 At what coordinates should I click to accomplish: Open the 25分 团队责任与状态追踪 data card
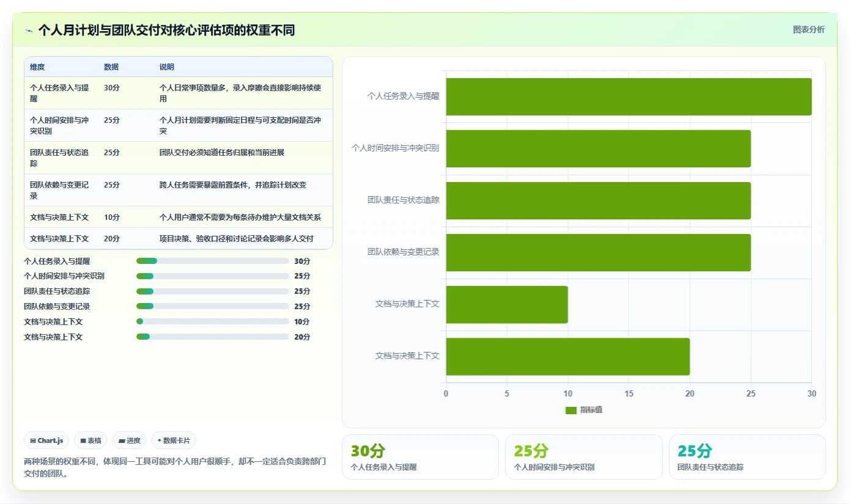pyautogui.click(x=747, y=457)
